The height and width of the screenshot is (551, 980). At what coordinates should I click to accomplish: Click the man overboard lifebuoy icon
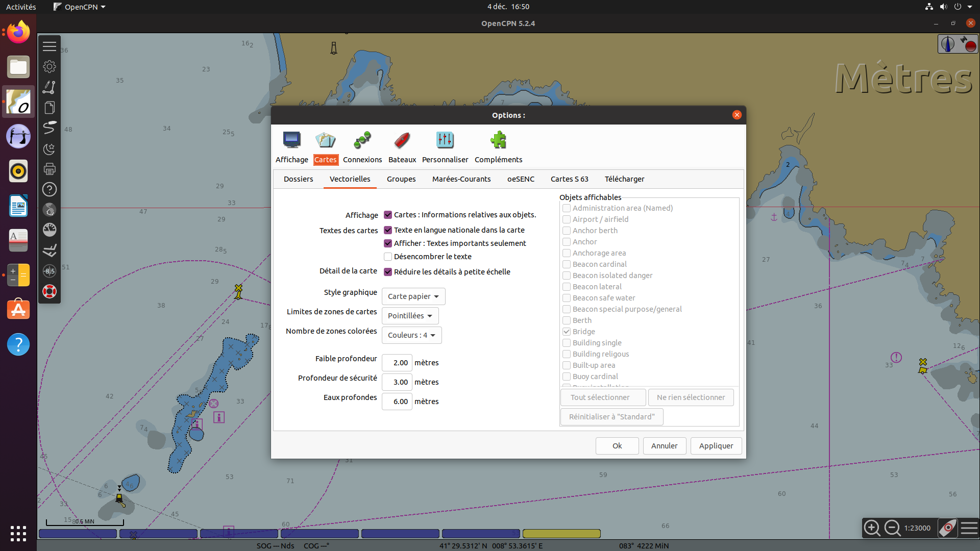point(50,291)
